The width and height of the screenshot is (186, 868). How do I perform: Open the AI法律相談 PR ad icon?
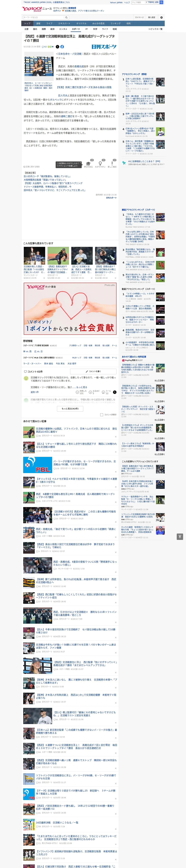(124, 163)
